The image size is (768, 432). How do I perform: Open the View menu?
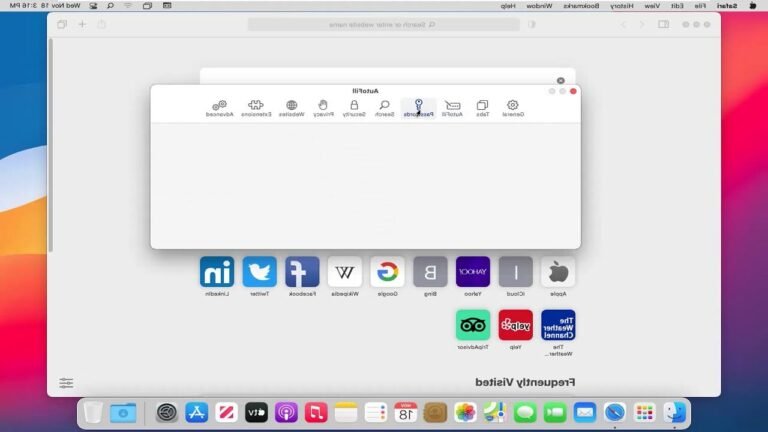[652, 6]
